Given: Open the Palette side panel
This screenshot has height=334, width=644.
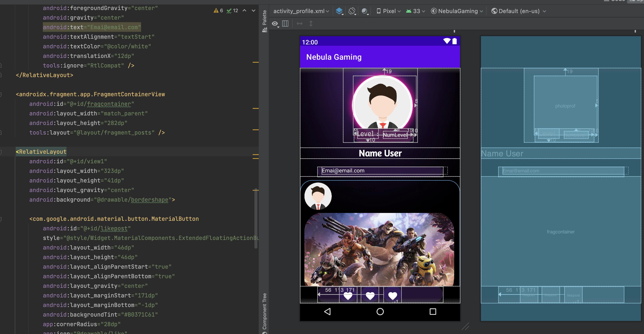Looking at the screenshot, I should (265, 21).
